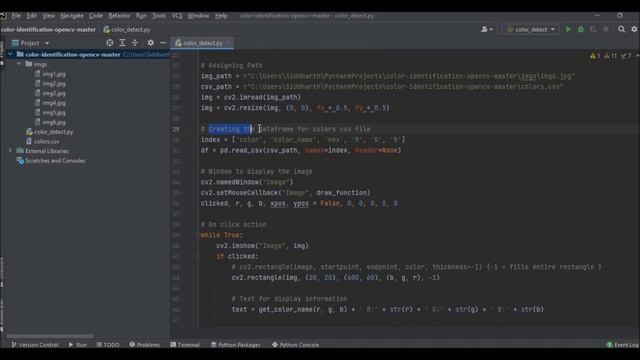This screenshot has width=640, height=360.
Task: Collapse color-identification-opencv-master root folder
Action: pos(10,54)
